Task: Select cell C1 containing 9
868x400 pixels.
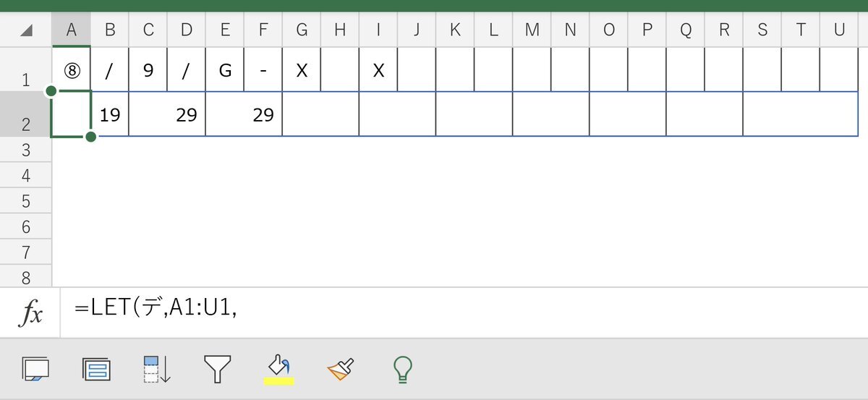Action: 148,69
